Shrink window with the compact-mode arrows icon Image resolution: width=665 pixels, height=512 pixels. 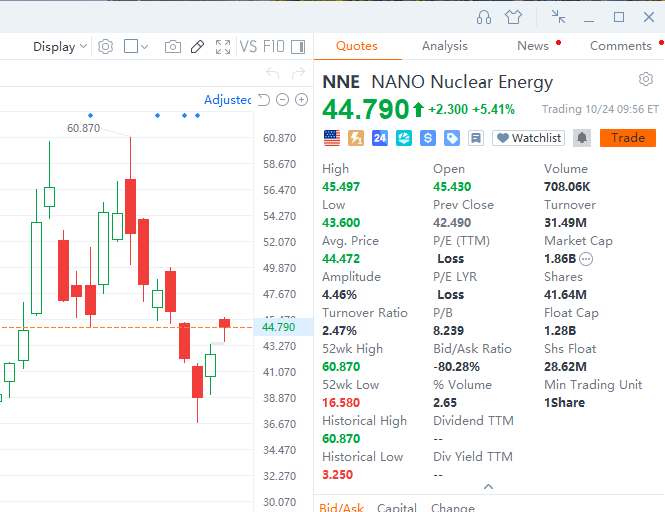pos(558,17)
